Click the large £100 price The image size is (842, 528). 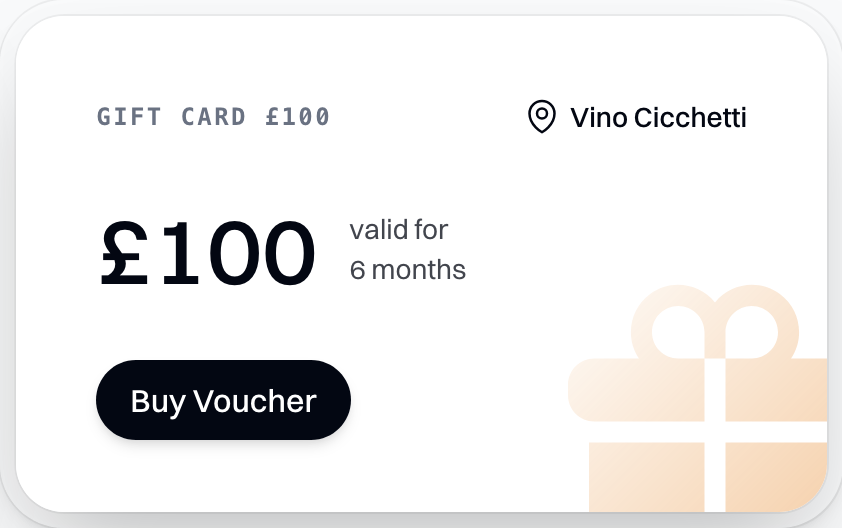tap(208, 254)
